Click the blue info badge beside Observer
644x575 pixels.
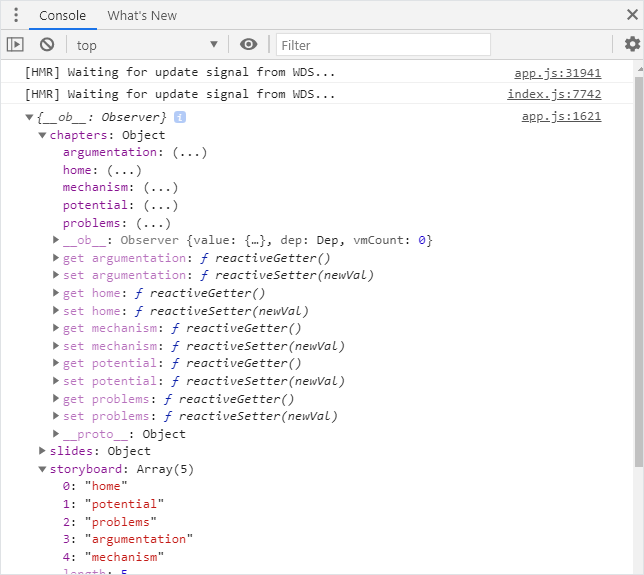(x=180, y=117)
